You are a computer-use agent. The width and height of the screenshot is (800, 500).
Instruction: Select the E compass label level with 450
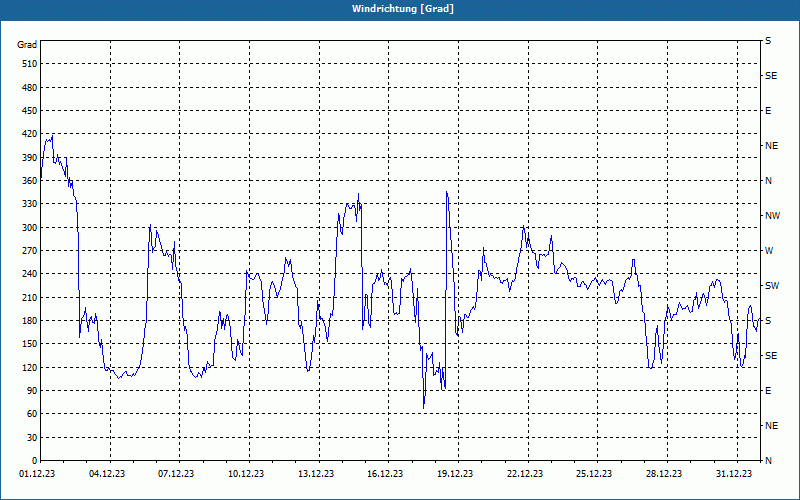pyautogui.click(x=768, y=111)
